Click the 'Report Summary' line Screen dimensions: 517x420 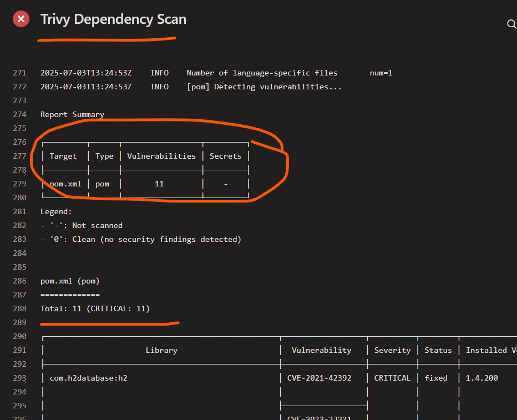72,114
